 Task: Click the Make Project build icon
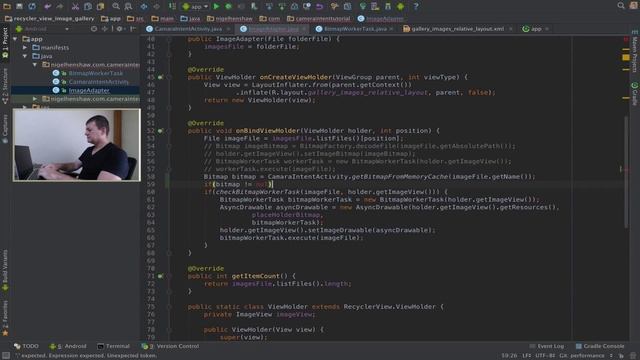[172, 6]
